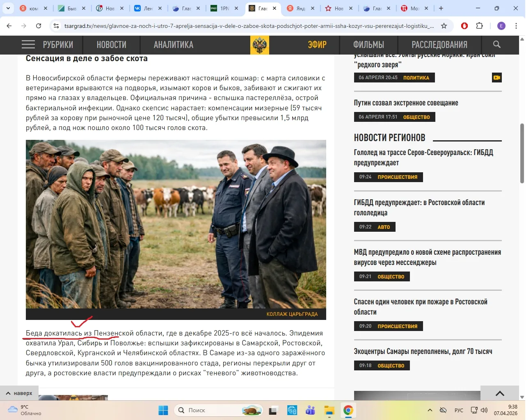The image size is (526, 420).
Task: Switch input language via РУС indicator
Action: [459, 410]
